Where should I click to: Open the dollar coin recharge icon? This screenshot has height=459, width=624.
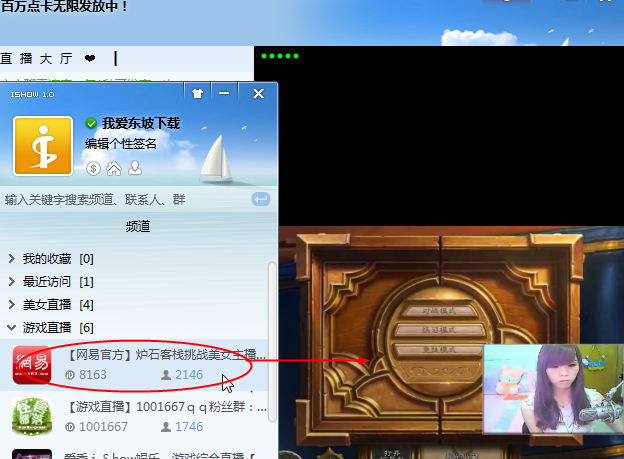coord(93,169)
